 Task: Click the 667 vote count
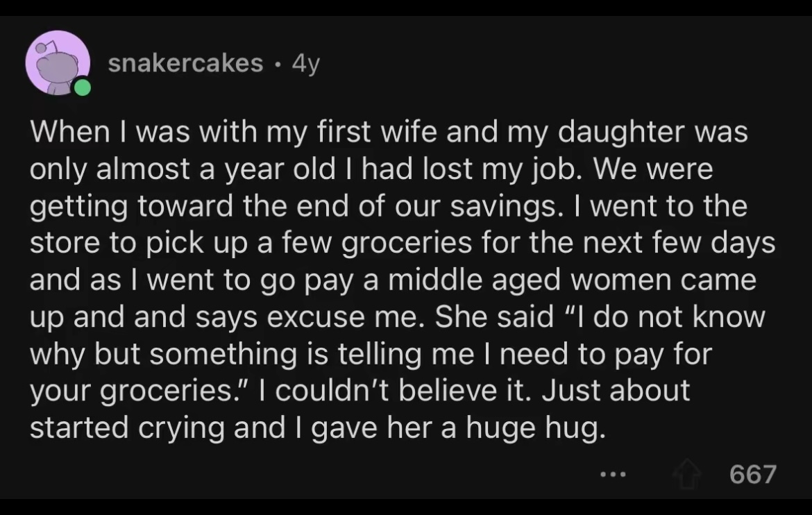(752, 475)
